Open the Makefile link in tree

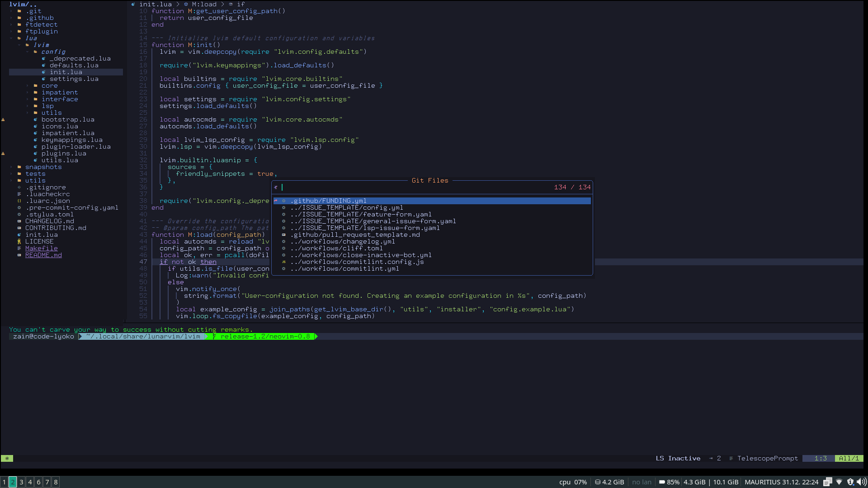(42, 249)
